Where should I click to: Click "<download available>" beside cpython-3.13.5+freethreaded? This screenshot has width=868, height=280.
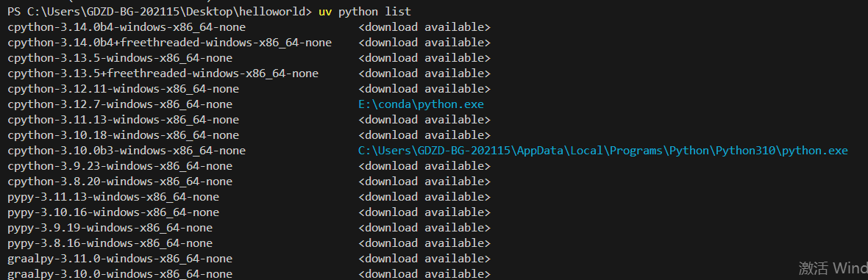tap(424, 73)
